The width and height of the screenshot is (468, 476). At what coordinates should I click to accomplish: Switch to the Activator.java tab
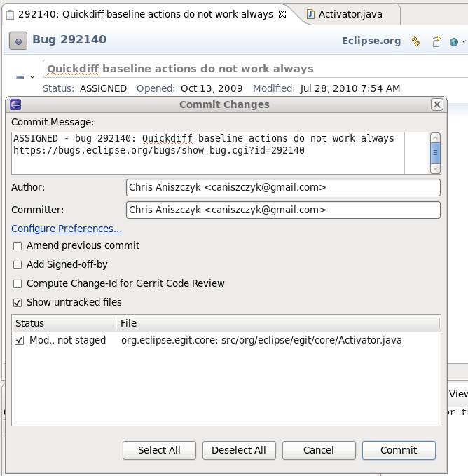pos(350,14)
